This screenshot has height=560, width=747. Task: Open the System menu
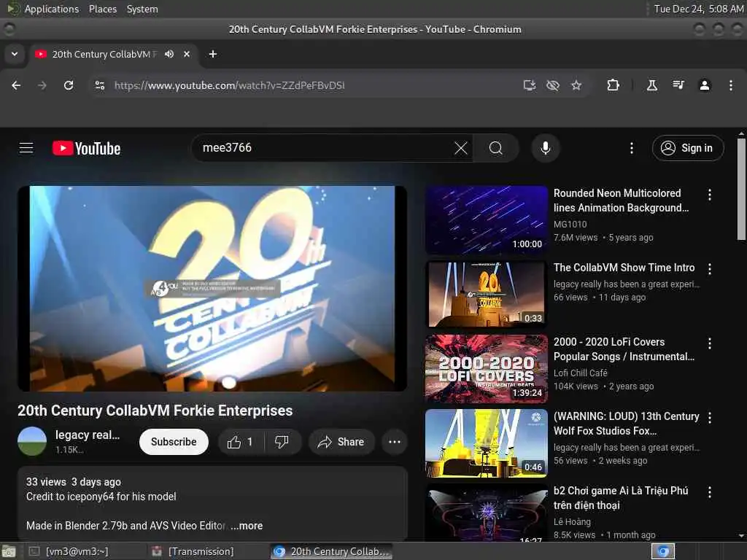(142, 9)
